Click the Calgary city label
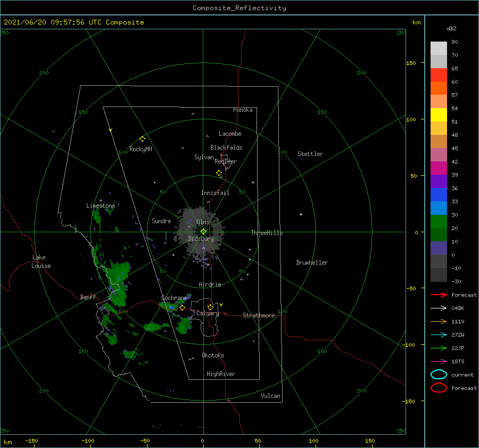 (208, 313)
